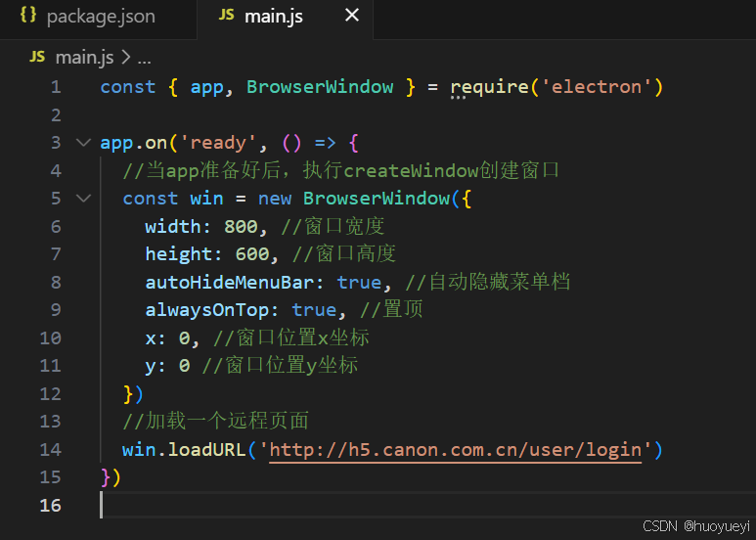Image resolution: width=756 pixels, height=540 pixels.
Task: Click the 置顶 comment on line 9
Action: coord(391,310)
